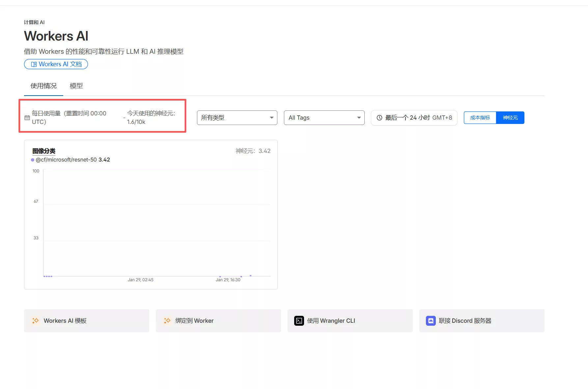
Task: Click the Wrangler CLI terminal icon
Action: [299, 320]
